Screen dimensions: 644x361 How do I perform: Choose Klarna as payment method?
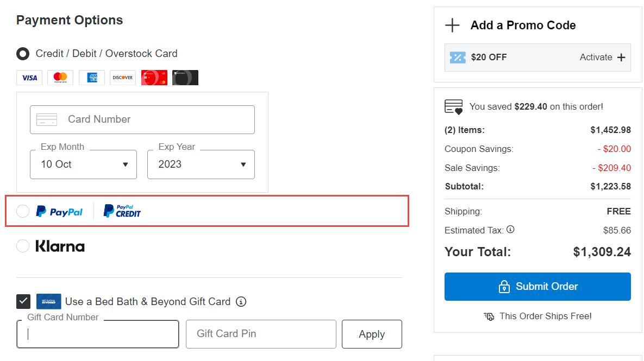pos(22,246)
